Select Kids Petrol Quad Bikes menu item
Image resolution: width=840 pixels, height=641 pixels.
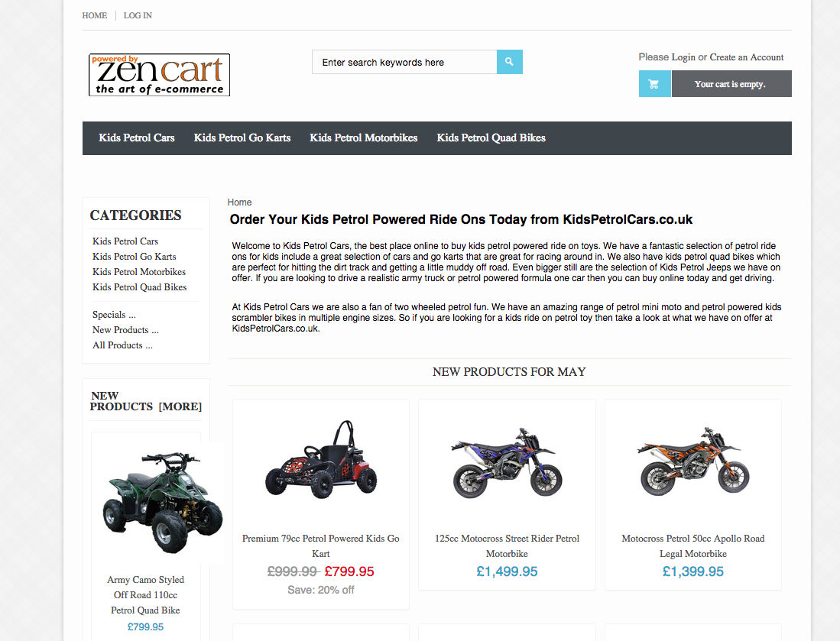coord(491,138)
